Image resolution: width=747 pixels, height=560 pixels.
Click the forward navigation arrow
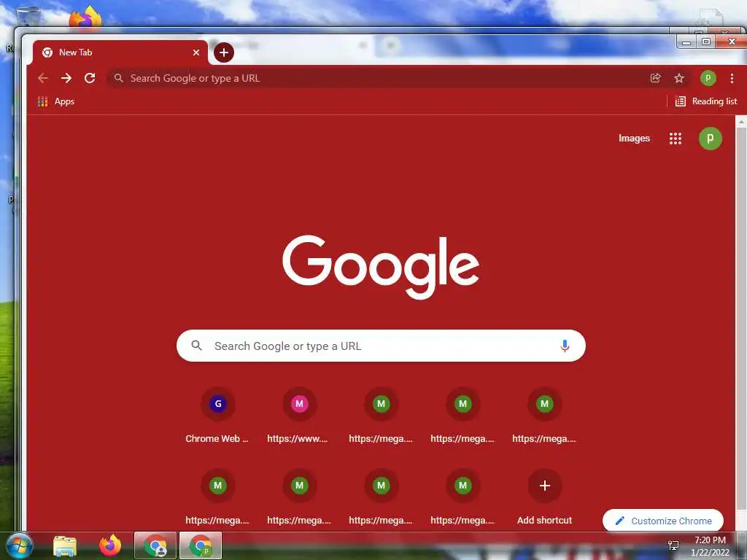(66, 78)
